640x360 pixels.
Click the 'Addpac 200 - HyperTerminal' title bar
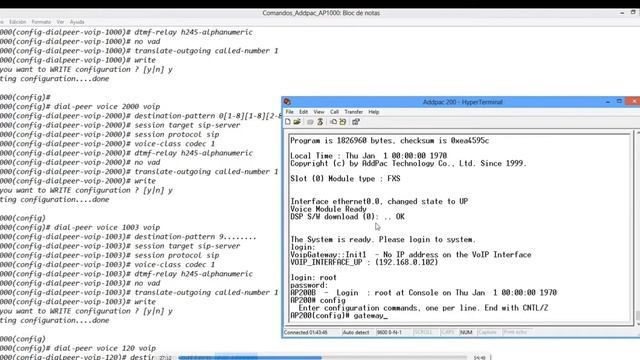(x=462, y=102)
